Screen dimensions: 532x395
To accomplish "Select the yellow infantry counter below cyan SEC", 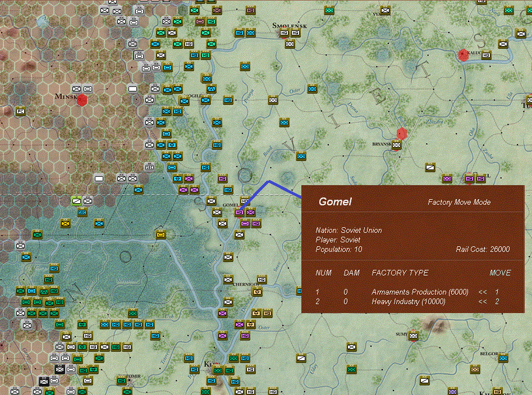I will [x=66, y=224].
